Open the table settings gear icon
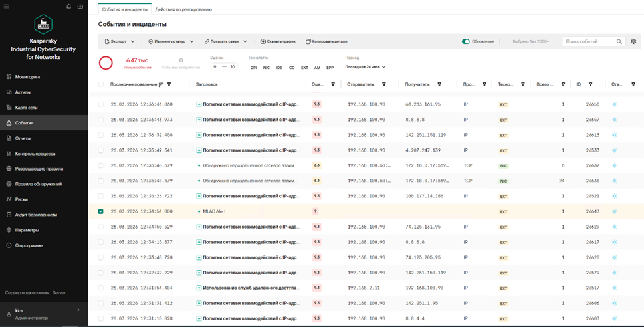Screen dimensions: 644x327 coord(633,41)
